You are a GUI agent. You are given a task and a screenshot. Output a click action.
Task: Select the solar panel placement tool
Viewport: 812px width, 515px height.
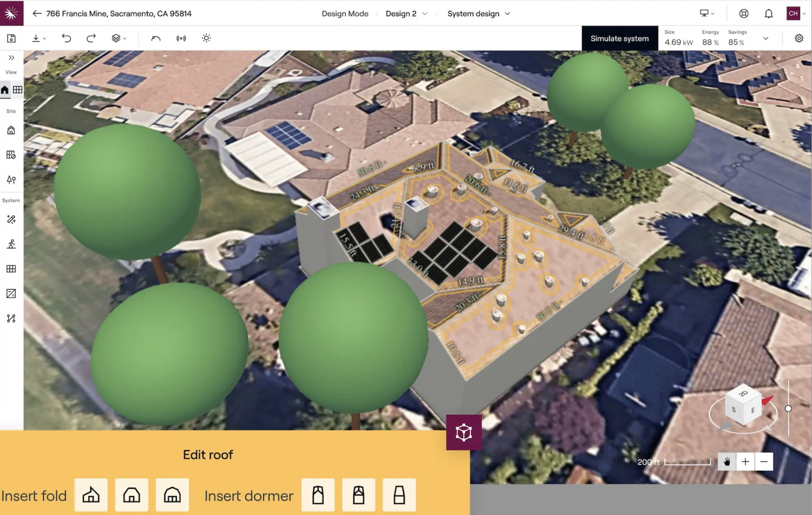(x=11, y=269)
